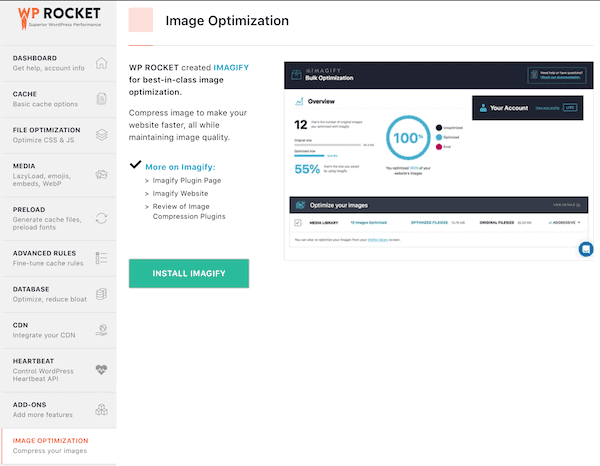Open the Imagify Website link
The width and height of the screenshot is (600, 466).
tap(180, 193)
